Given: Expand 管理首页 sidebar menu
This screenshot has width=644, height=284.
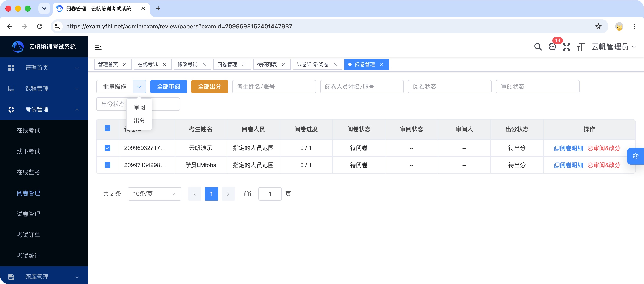Looking at the screenshot, I should [x=44, y=68].
